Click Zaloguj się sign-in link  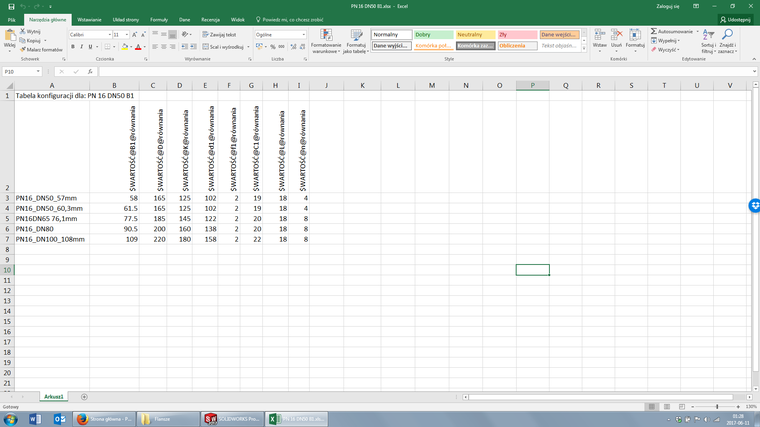[668, 6]
